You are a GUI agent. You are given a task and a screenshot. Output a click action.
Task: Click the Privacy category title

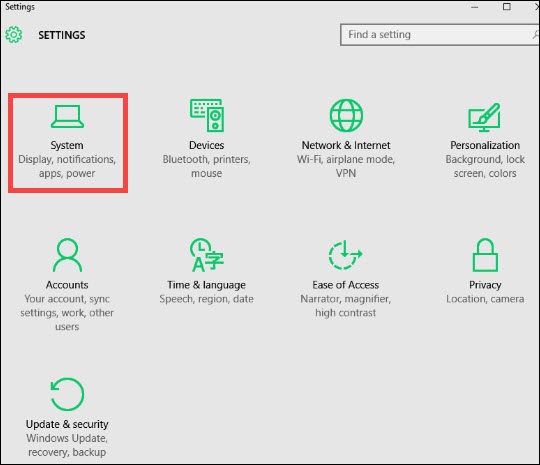pos(485,285)
